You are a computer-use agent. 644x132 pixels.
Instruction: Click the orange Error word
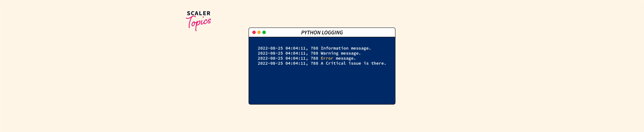pyautogui.click(x=327, y=58)
